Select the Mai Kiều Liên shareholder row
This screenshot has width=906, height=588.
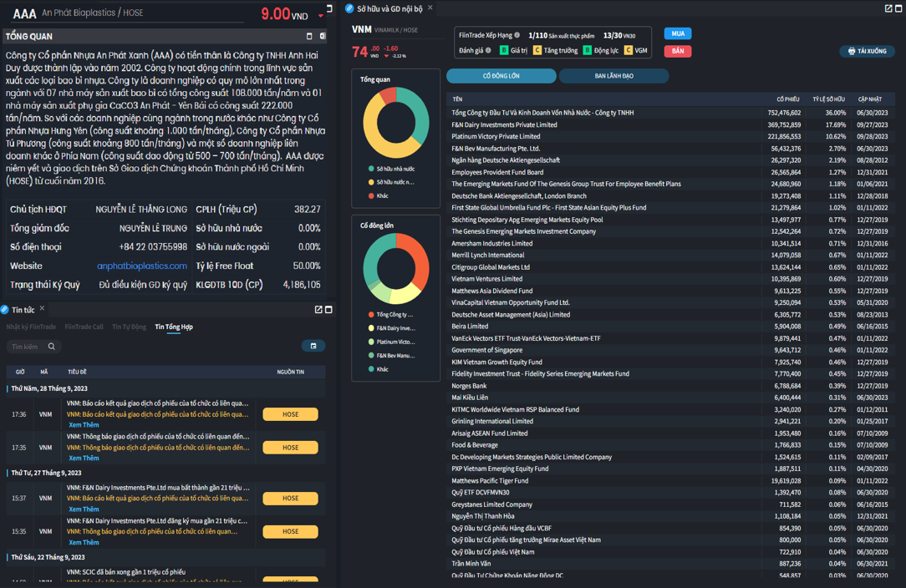tap(670, 398)
